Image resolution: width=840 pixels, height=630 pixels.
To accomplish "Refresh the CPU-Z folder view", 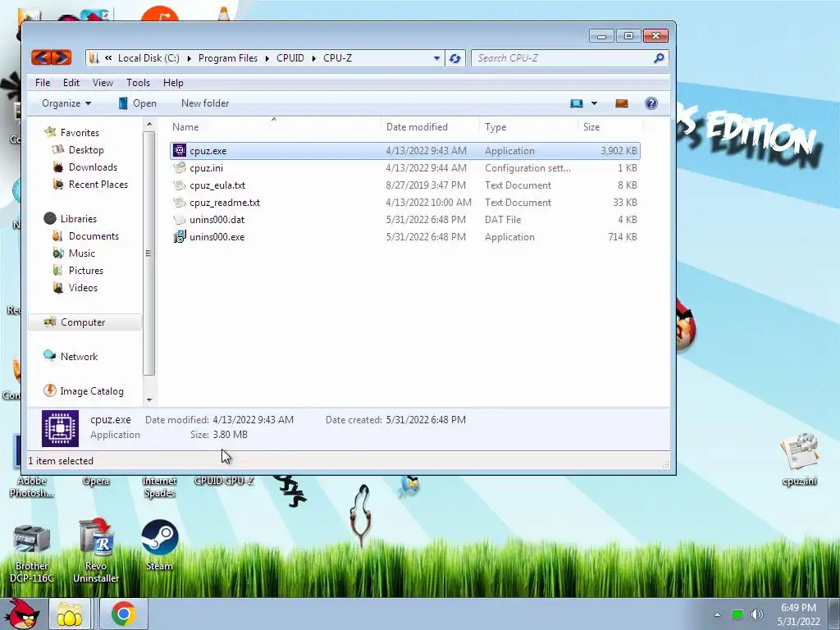I will (x=454, y=58).
